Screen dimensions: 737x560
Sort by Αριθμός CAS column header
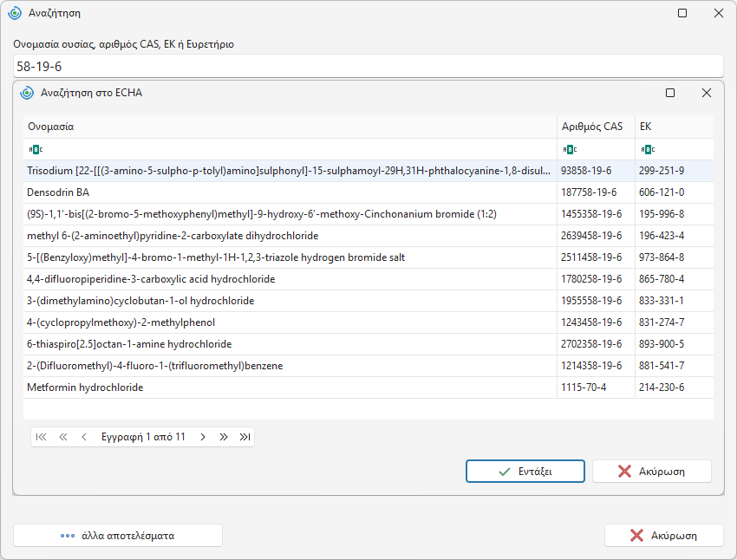[x=596, y=127]
